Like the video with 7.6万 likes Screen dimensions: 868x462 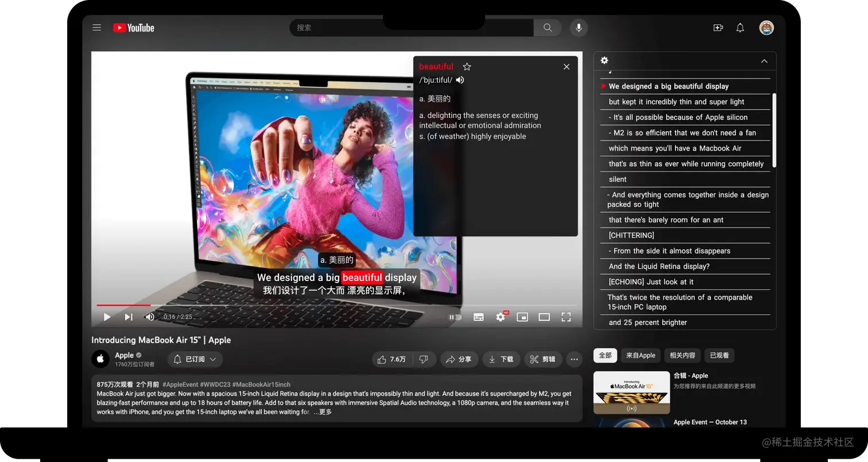(392, 359)
